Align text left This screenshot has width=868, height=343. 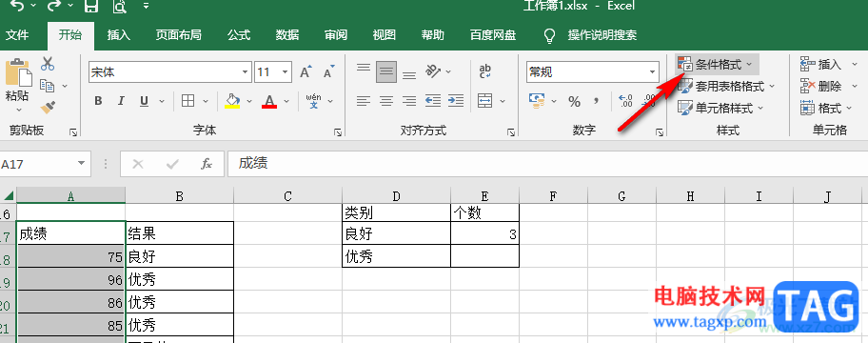tap(364, 101)
